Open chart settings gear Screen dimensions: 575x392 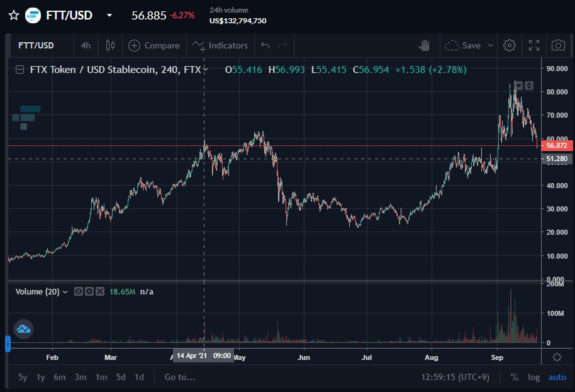tap(510, 45)
